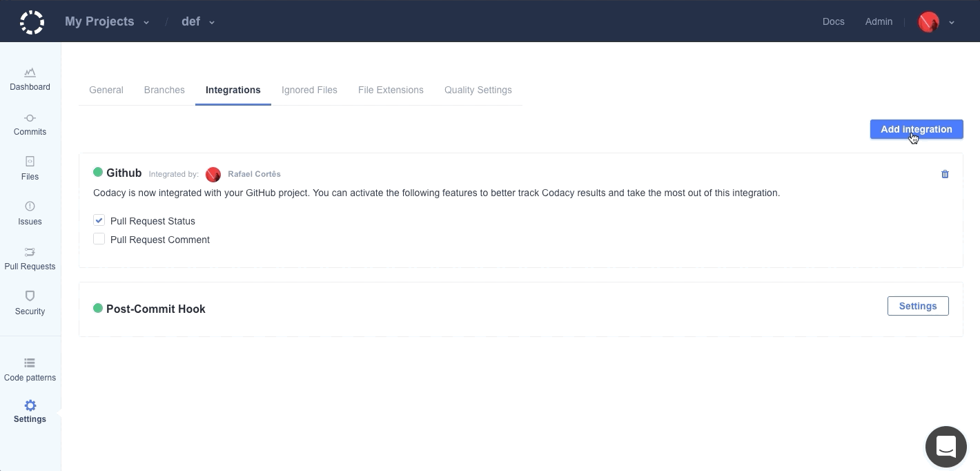Uncheck Pull Request Status checkbox

pyautogui.click(x=99, y=220)
